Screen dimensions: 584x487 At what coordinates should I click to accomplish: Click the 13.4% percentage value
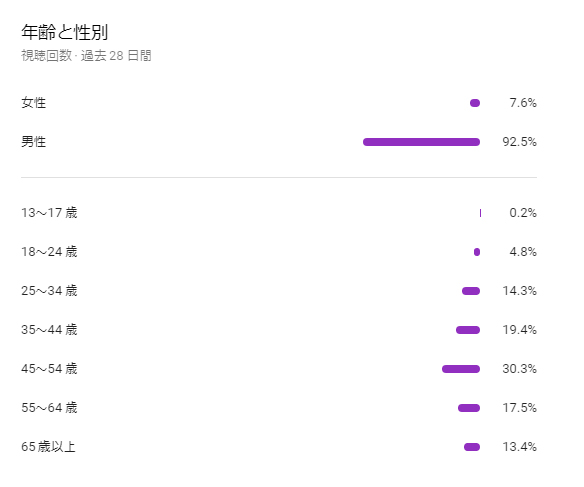(x=519, y=447)
